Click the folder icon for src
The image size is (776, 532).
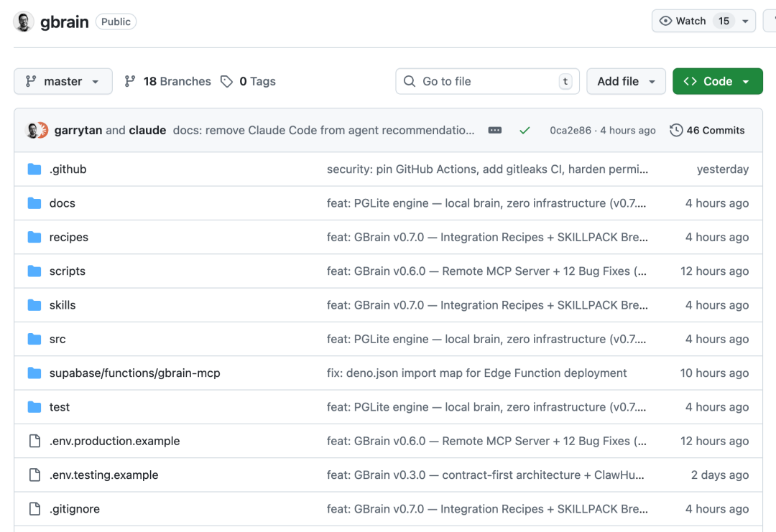(x=34, y=339)
